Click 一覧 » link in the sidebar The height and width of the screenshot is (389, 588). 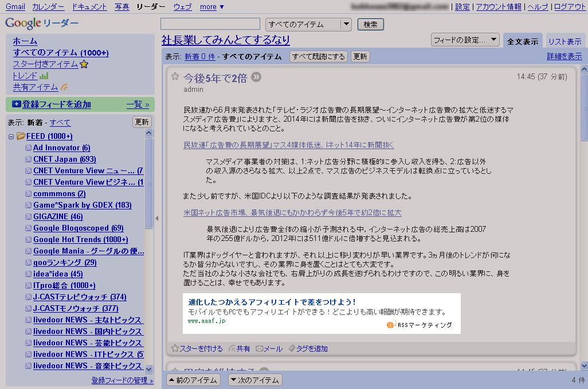coord(138,104)
